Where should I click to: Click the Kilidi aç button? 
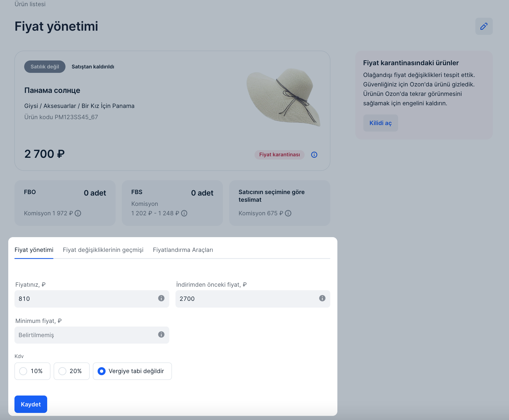[381, 123]
